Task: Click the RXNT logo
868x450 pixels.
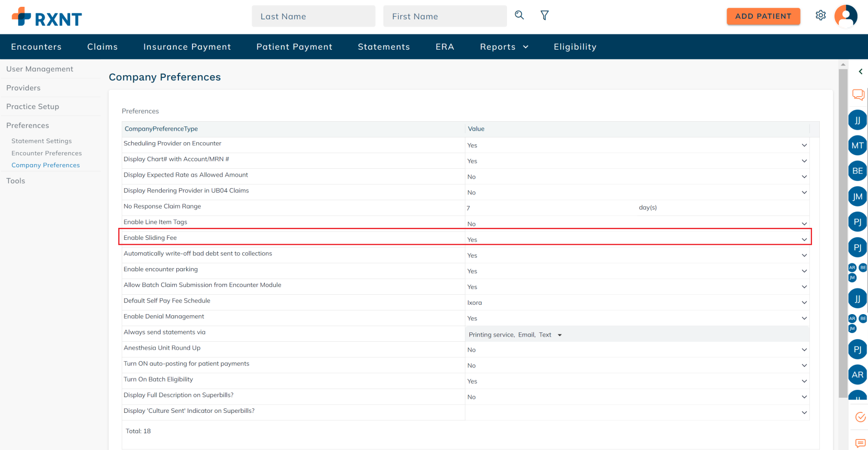Action: pos(47,17)
